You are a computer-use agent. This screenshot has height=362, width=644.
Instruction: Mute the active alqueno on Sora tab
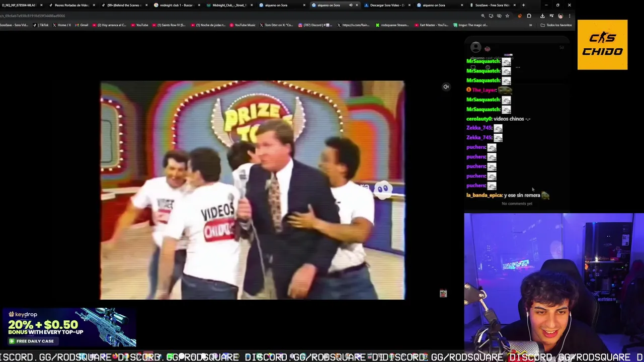point(351,5)
